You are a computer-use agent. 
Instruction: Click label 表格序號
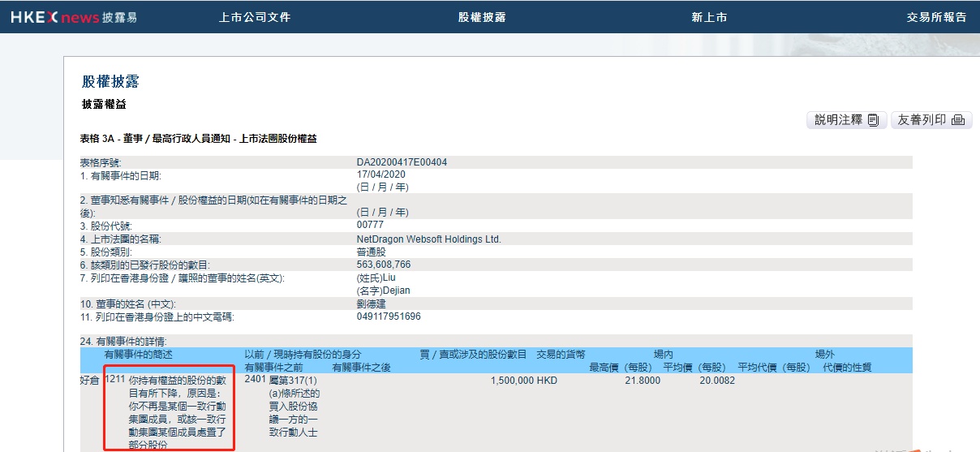(101, 163)
